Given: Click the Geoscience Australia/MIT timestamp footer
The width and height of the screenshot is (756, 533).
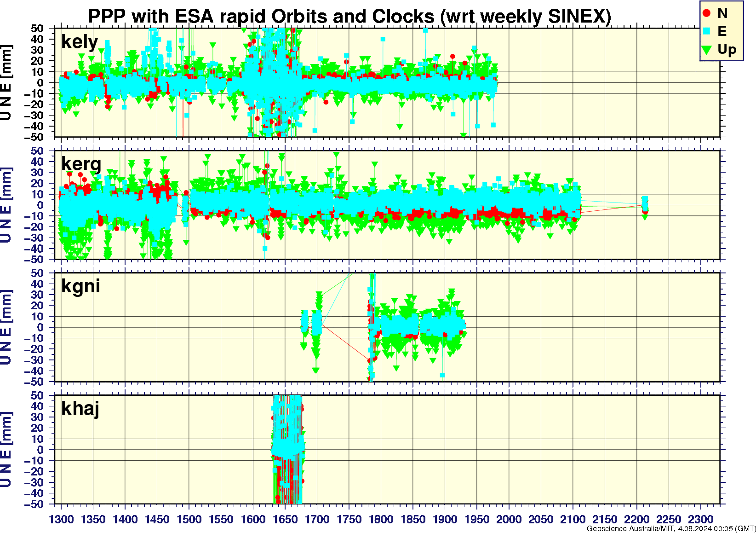Looking at the screenshot, I should [x=671, y=529].
